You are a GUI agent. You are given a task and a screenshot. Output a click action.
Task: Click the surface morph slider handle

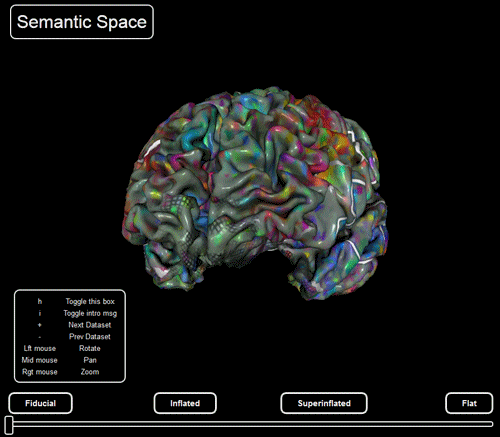[x=9, y=425]
